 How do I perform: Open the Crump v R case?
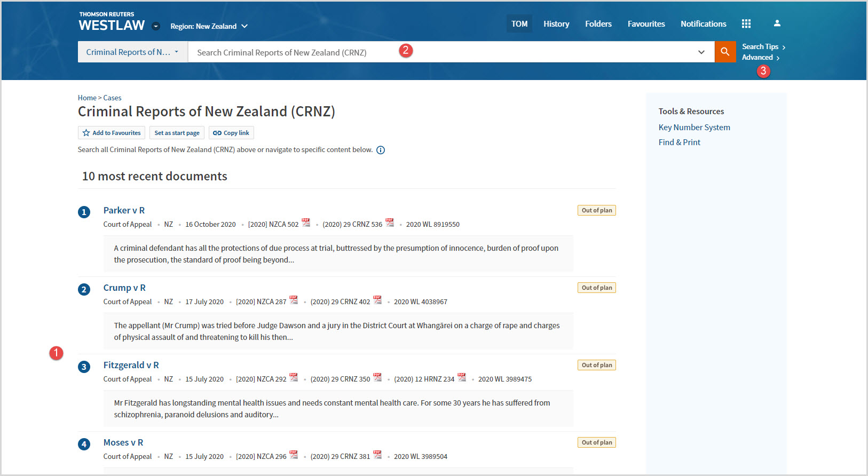point(124,288)
